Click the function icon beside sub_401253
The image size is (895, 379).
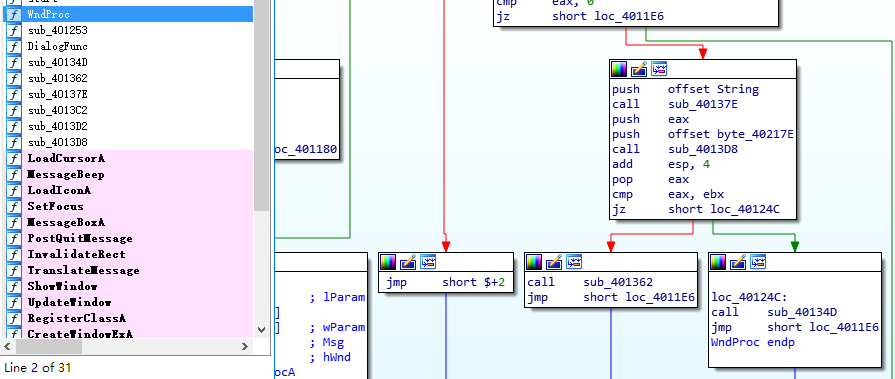tap(13, 30)
